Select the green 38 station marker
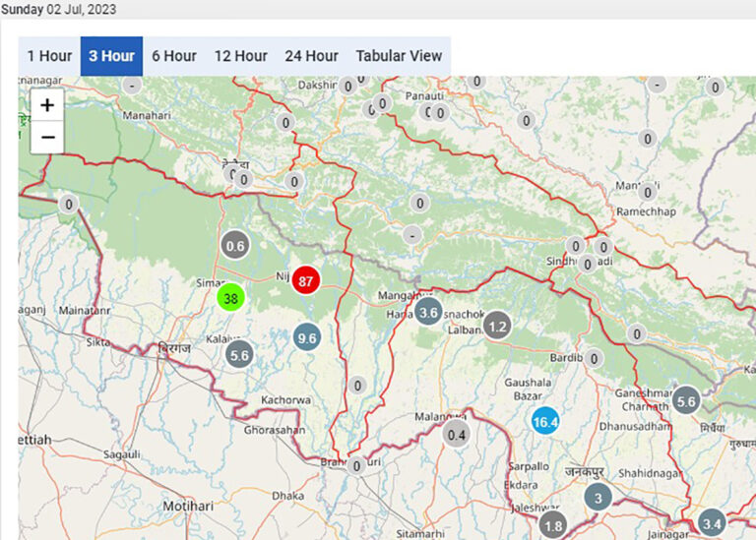The width and height of the screenshot is (756, 540). click(231, 298)
